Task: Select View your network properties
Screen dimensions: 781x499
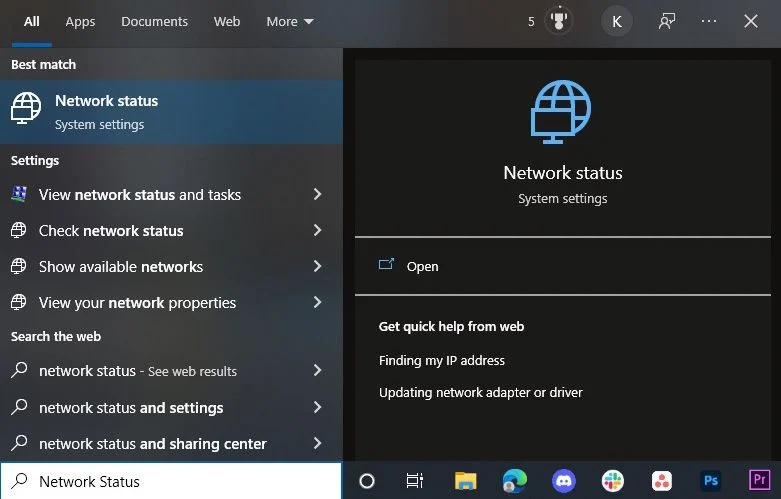Action: click(171, 302)
